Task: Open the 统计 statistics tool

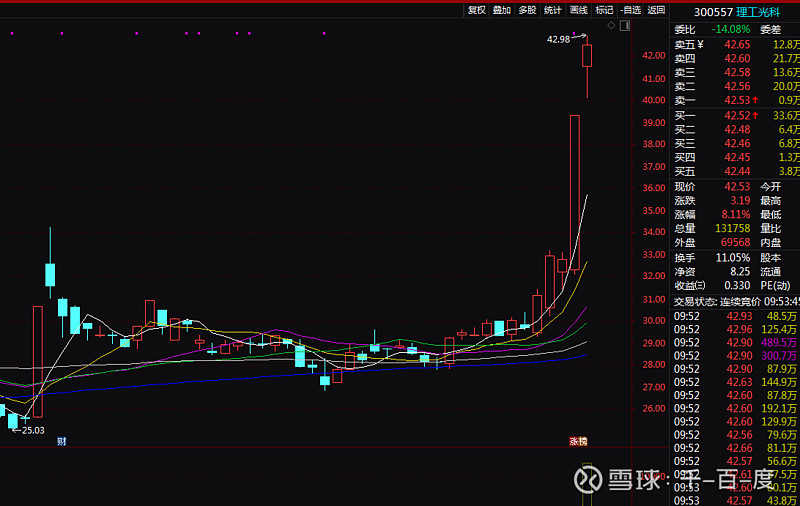Action: click(553, 10)
